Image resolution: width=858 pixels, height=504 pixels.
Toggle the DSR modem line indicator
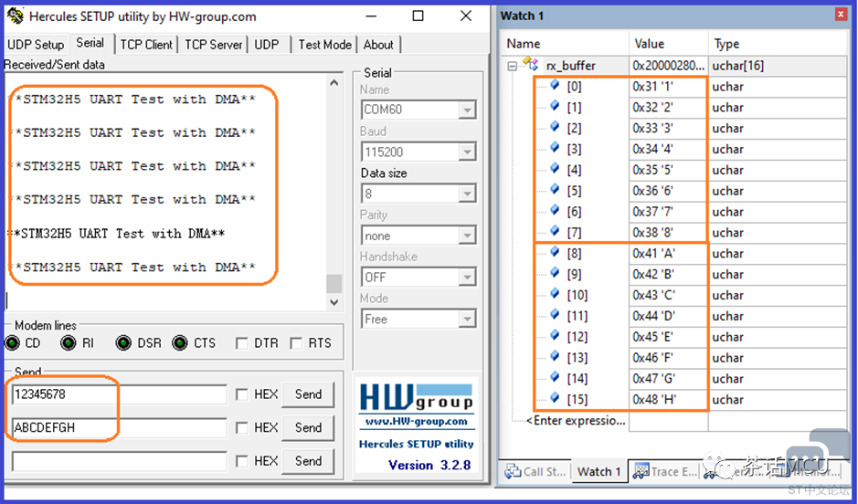(123, 342)
